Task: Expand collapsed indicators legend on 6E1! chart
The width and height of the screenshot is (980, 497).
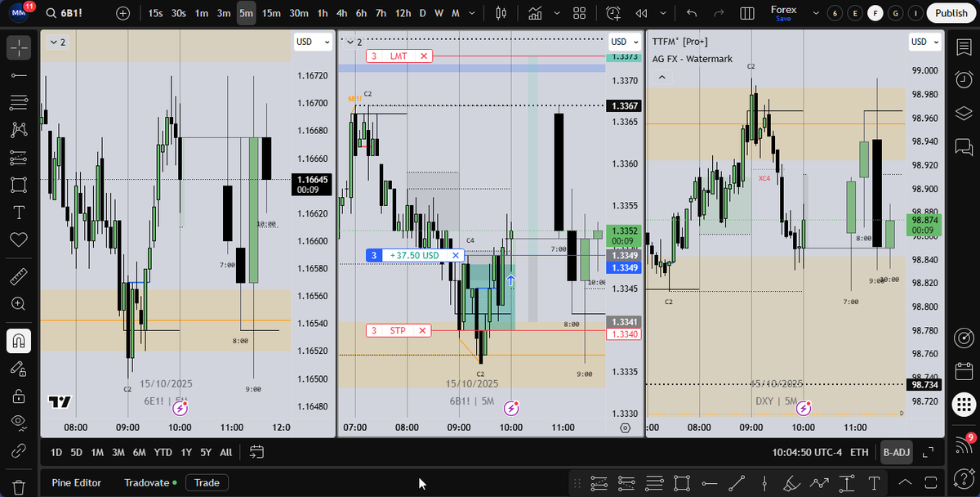Action: pyautogui.click(x=58, y=43)
